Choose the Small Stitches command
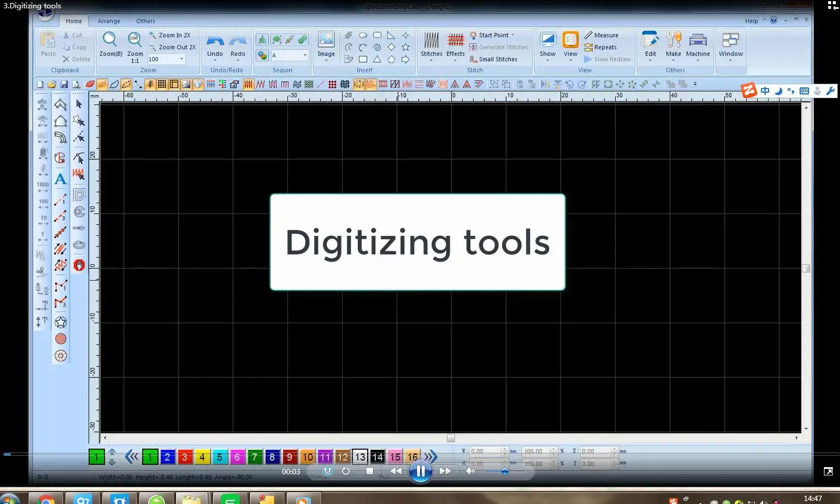Screen dimensions: 840x504 [x=493, y=59]
